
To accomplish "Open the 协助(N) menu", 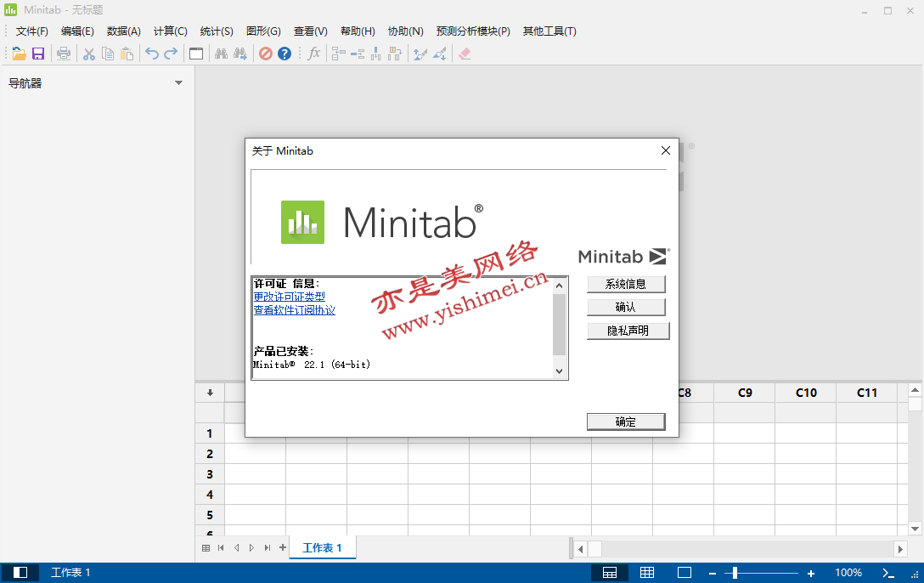I will (x=405, y=31).
